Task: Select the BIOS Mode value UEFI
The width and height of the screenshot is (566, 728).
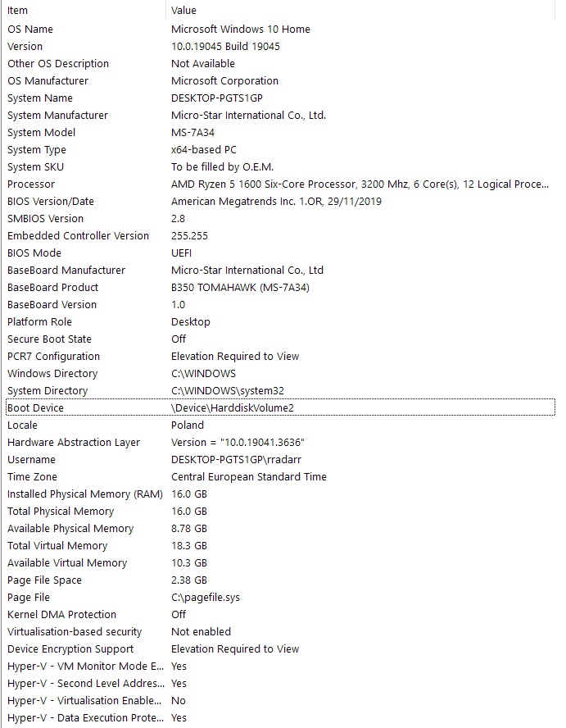Action: pyautogui.click(x=181, y=253)
